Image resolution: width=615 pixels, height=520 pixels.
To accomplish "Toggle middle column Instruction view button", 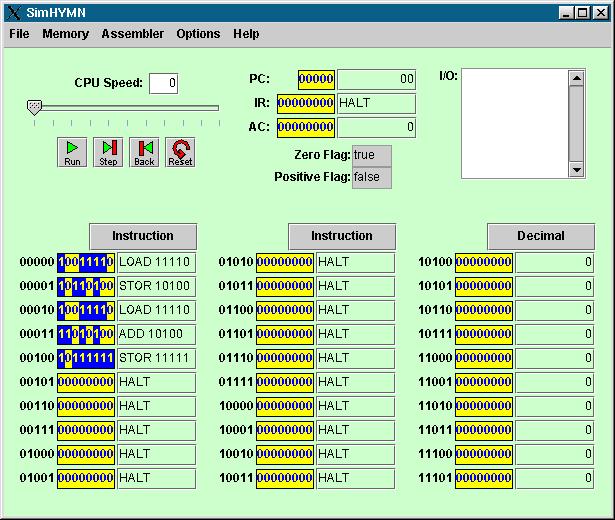I will pos(342,236).
